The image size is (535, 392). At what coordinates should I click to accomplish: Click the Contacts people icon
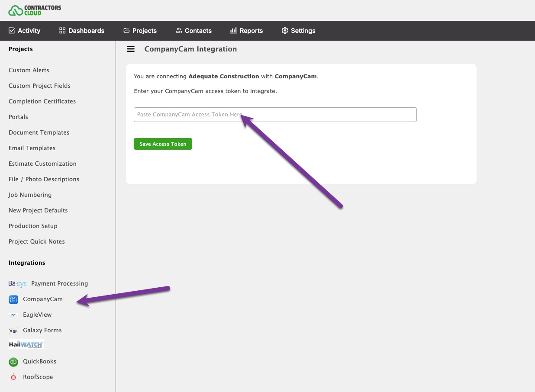(x=179, y=31)
